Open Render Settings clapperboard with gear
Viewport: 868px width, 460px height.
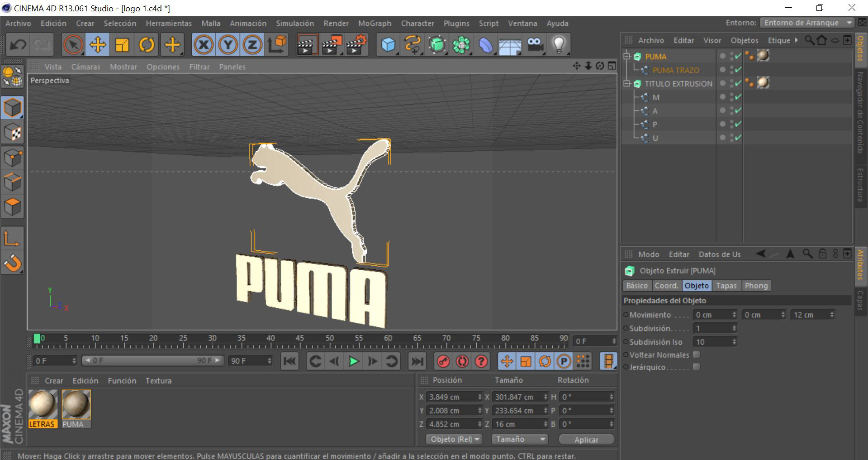pyautogui.click(x=356, y=45)
